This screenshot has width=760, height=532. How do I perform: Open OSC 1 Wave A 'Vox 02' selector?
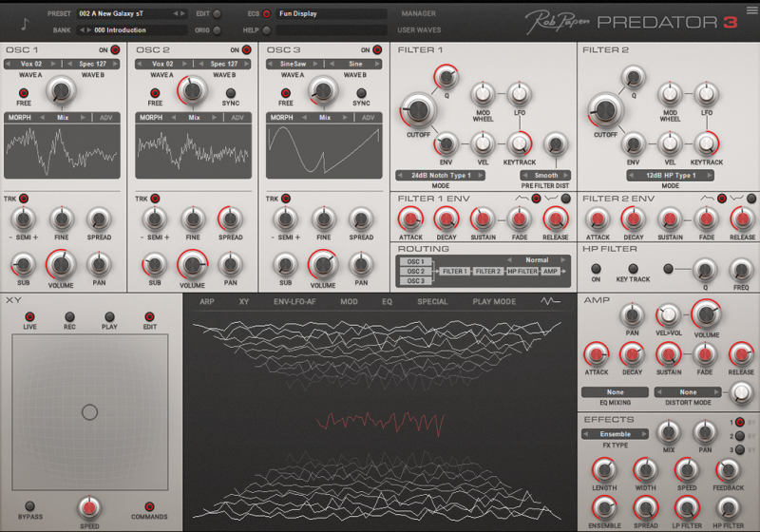[31, 64]
